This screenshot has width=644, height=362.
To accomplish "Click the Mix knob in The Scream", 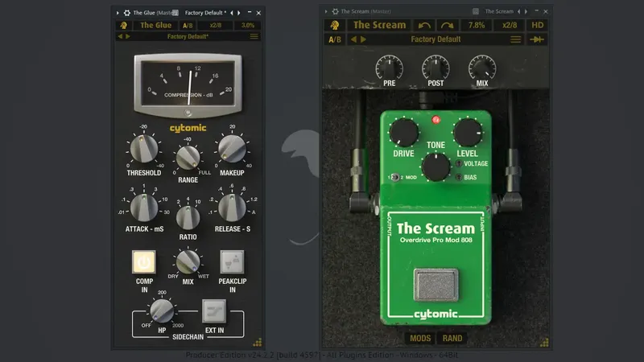I will pyautogui.click(x=482, y=68).
